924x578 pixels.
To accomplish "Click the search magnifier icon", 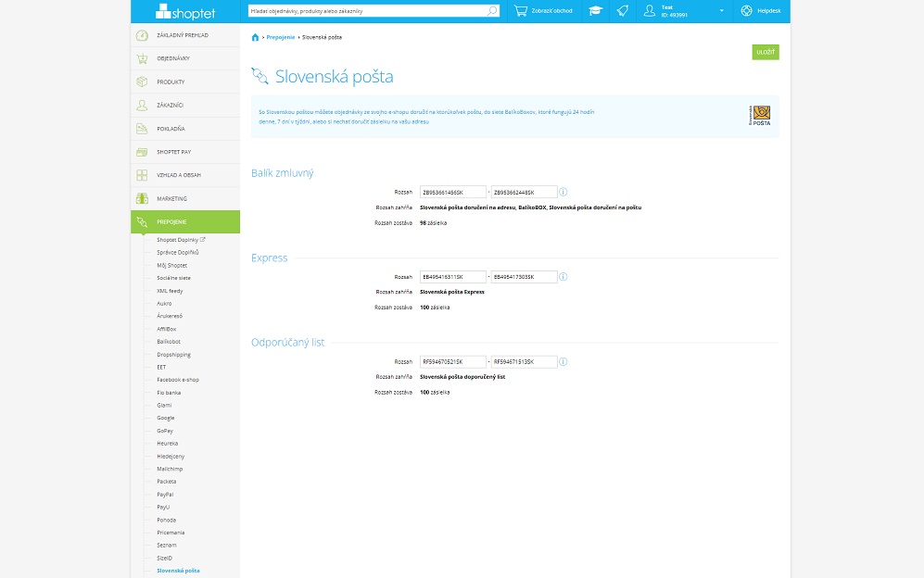I will coord(492,10).
